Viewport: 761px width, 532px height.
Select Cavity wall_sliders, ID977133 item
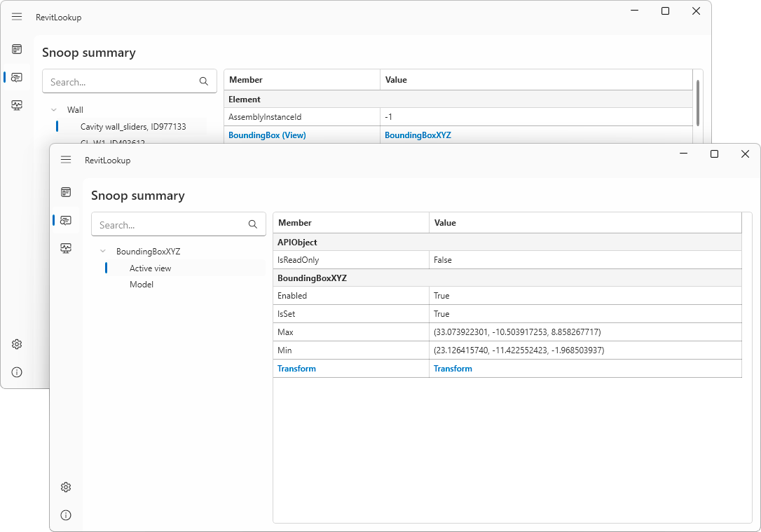[x=133, y=127]
